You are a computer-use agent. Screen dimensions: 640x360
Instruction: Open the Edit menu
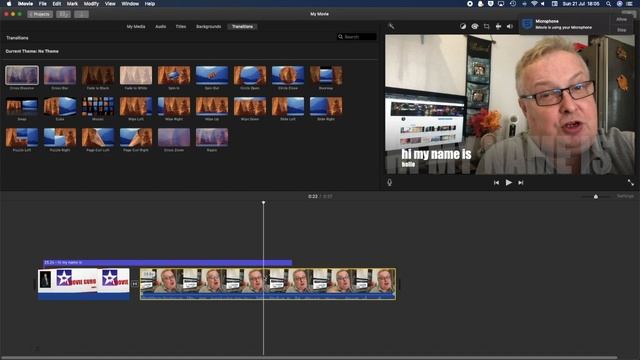click(x=57, y=4)
